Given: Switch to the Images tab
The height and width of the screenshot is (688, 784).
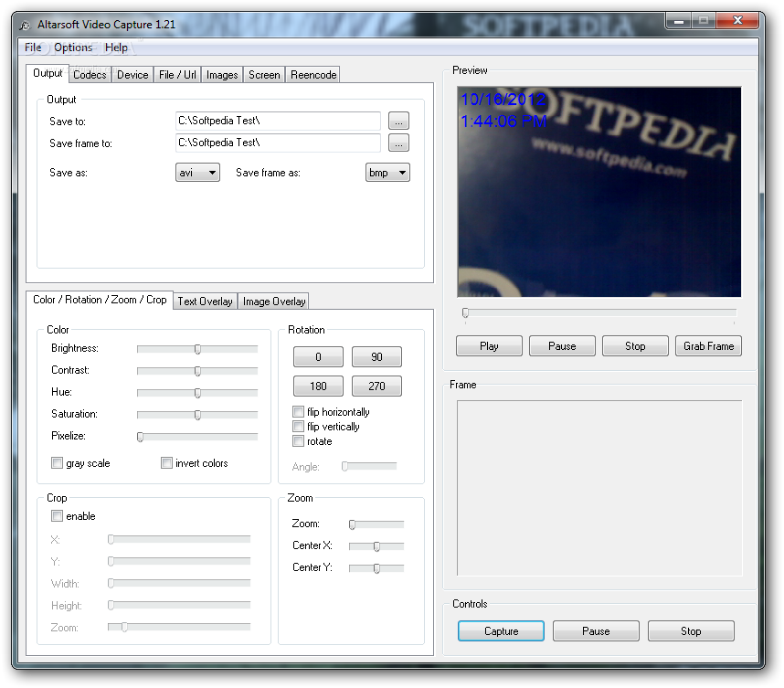Looking at the screenshot, I should pos(222,75).
